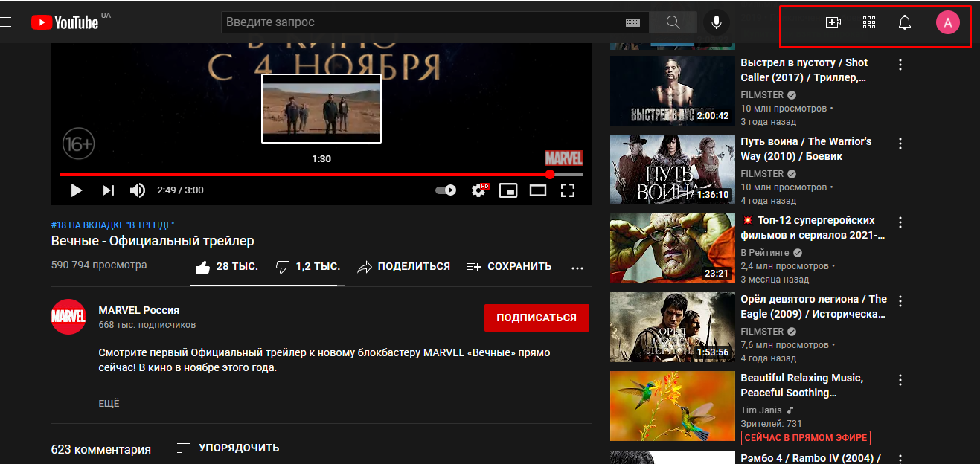Start voice search with the microphone
Screen dimensions: 980x464
pyautogui.click(x=716, y=22)
